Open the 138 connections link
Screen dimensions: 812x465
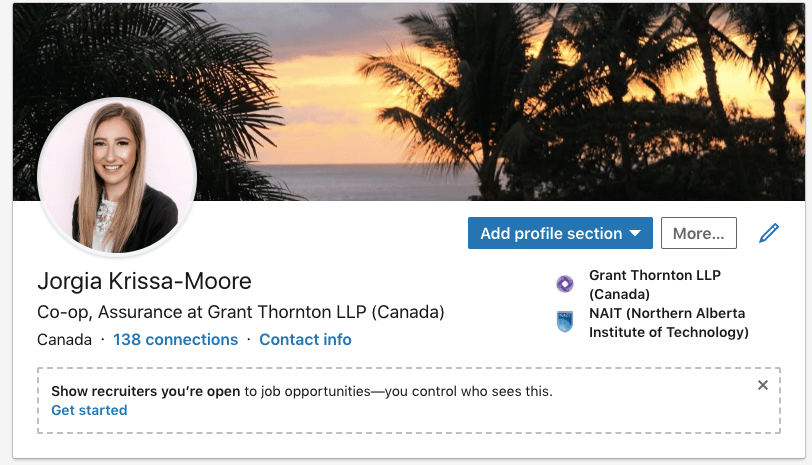(175, 340)
